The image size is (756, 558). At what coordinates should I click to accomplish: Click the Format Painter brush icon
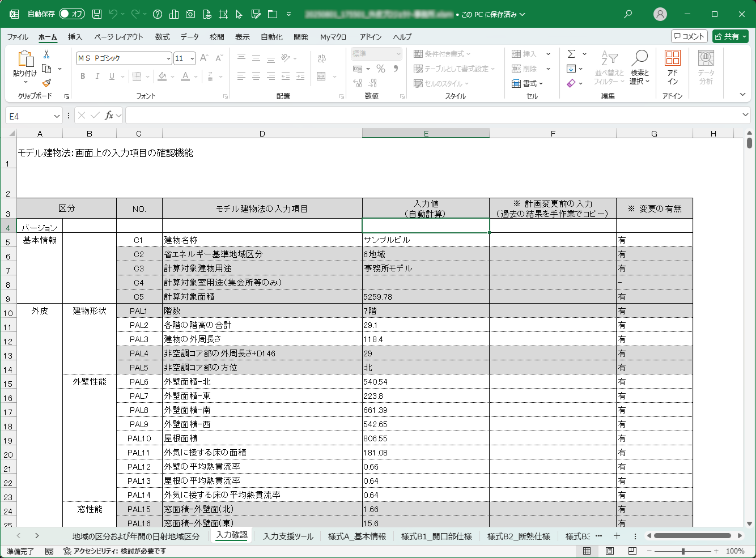(46, 83)
